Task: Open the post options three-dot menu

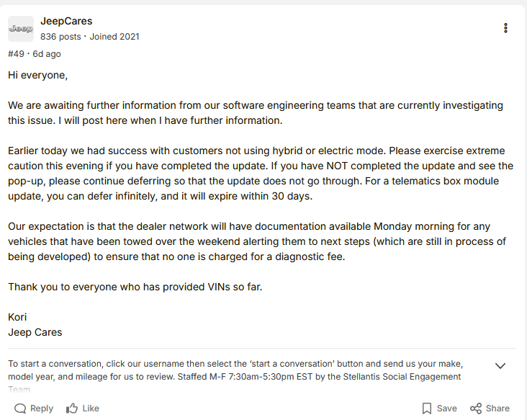Action: 506,28
